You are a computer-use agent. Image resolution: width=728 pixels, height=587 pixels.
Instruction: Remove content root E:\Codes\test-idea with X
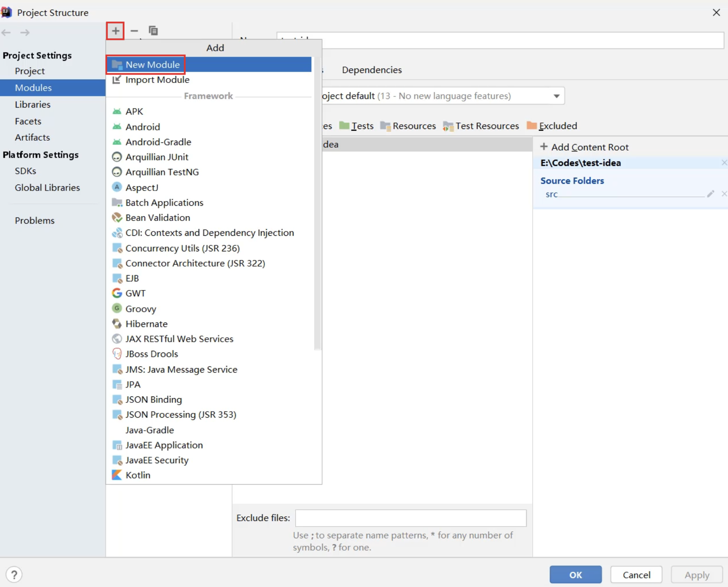(x=724, y=163)
